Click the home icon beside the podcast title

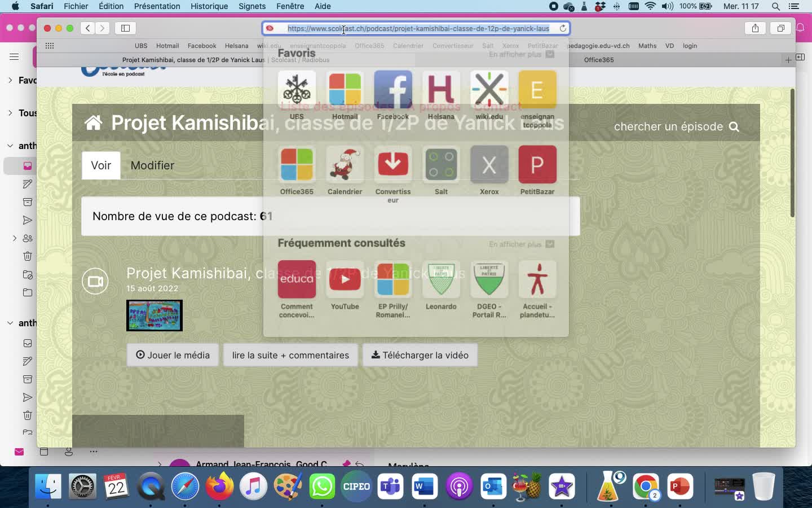[x=94, y=122]
